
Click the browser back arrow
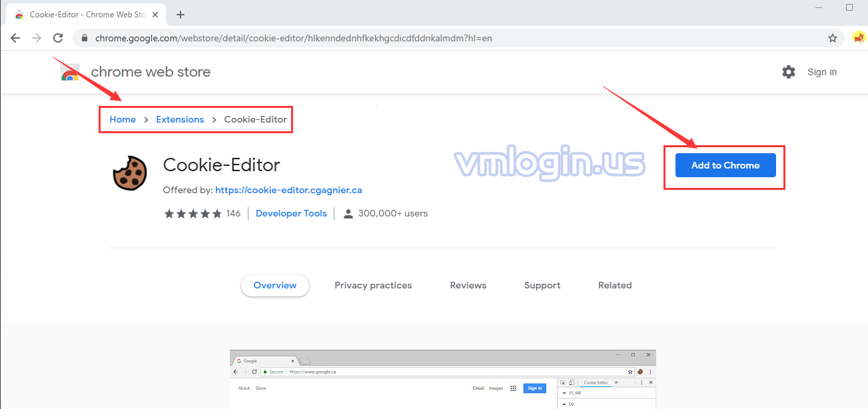coord(15,38)
